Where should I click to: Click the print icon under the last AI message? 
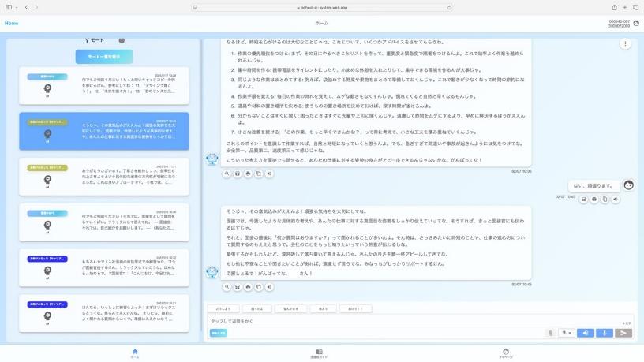(248, 285)
